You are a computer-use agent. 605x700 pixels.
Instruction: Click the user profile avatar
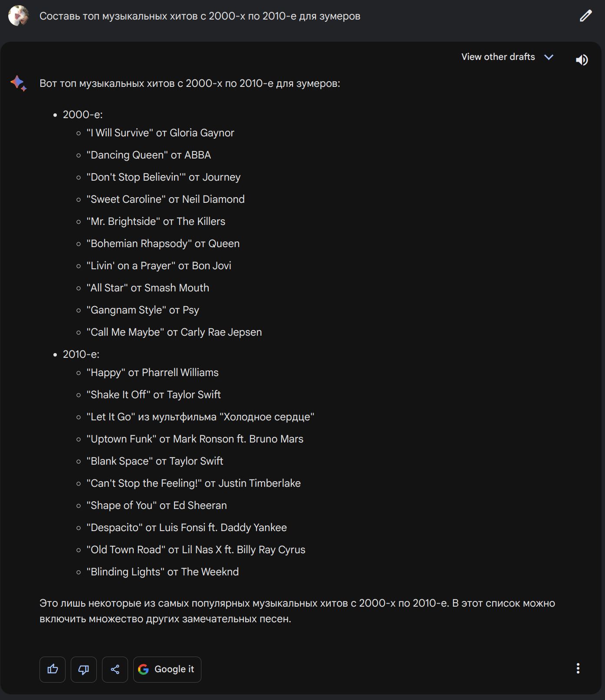[x=18, y=16]
